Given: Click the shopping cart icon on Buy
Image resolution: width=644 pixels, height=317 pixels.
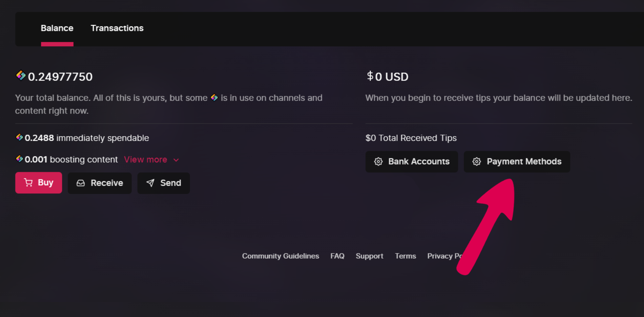Looking at the screenshot, I should tap(28, 183).
